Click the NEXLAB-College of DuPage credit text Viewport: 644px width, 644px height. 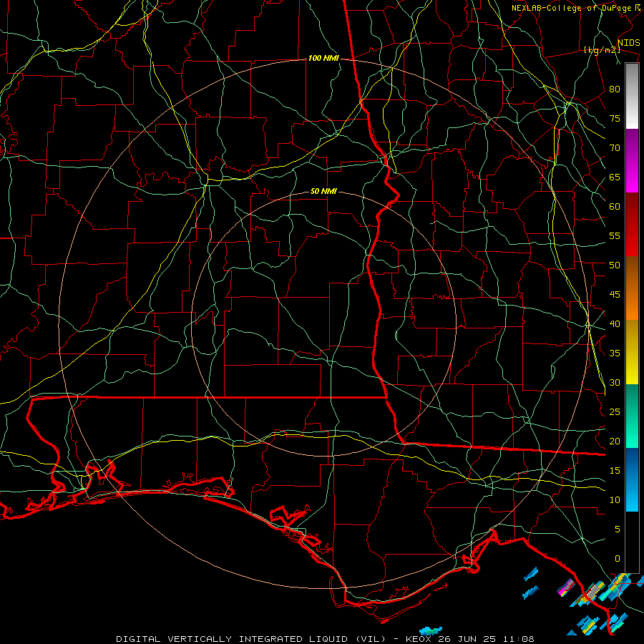[572, 8]
